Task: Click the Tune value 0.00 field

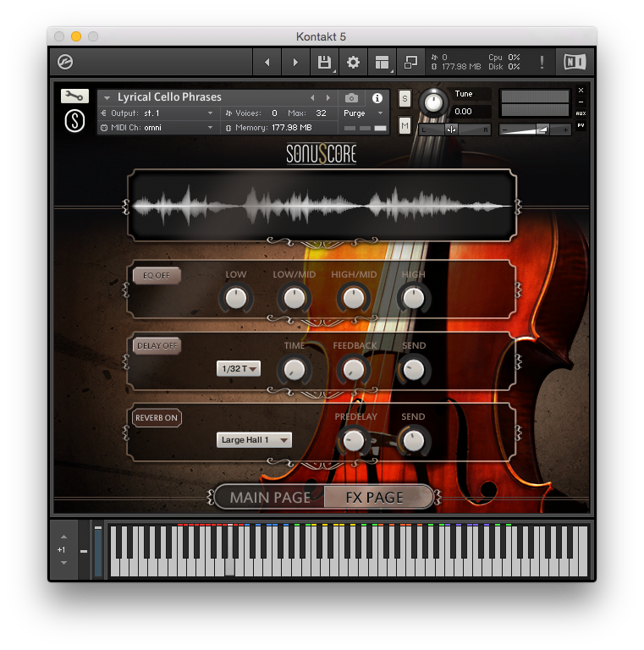Action: (x=471, y=112)
